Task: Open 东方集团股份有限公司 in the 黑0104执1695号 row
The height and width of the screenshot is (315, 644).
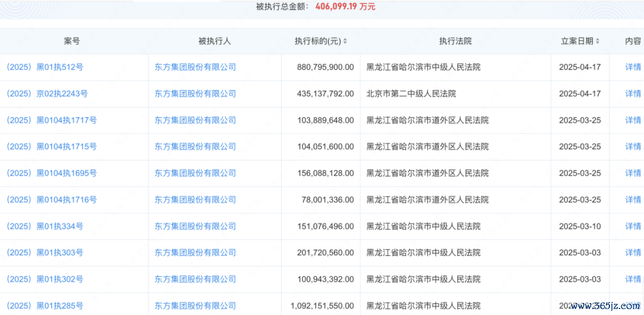Action: pyautogui.click(x=196, y=174)
